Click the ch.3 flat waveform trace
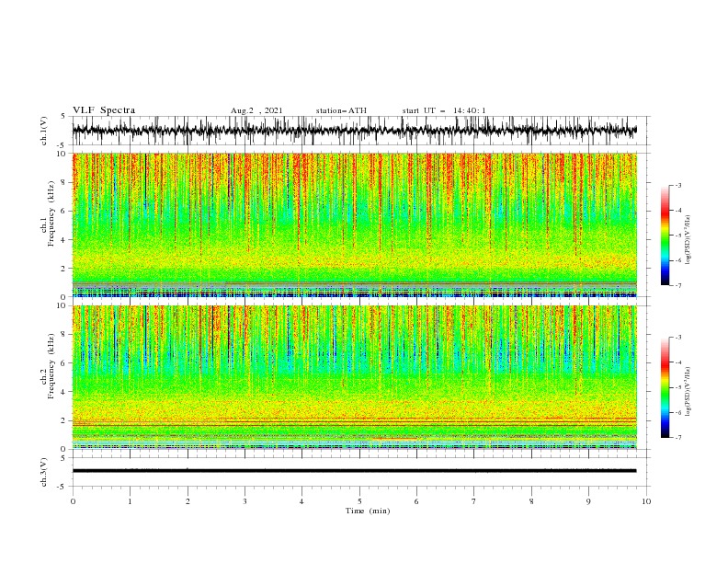This screenshot has height=563, width=728. tap(354, 471)
